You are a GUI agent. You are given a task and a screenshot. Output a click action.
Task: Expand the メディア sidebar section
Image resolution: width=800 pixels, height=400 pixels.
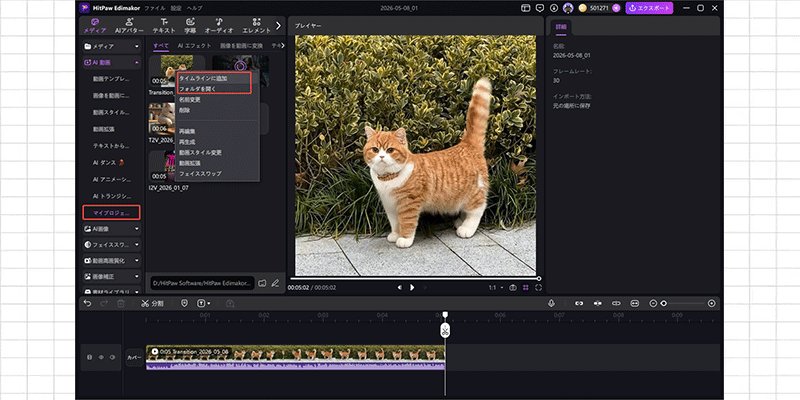coord(112,46)
